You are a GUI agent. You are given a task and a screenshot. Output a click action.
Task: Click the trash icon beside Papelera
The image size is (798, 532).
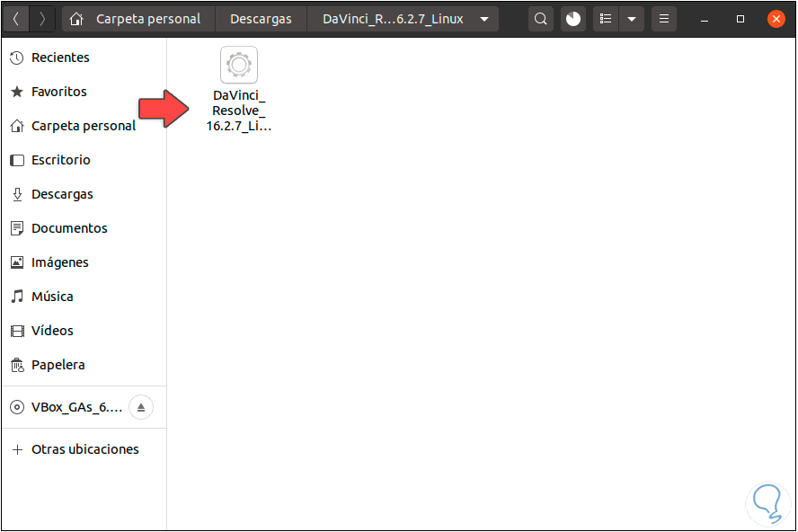[17, 365]
